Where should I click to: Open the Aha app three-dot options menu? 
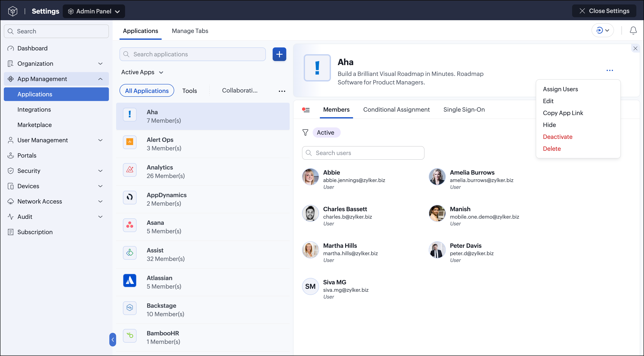[x=610, y=71]
